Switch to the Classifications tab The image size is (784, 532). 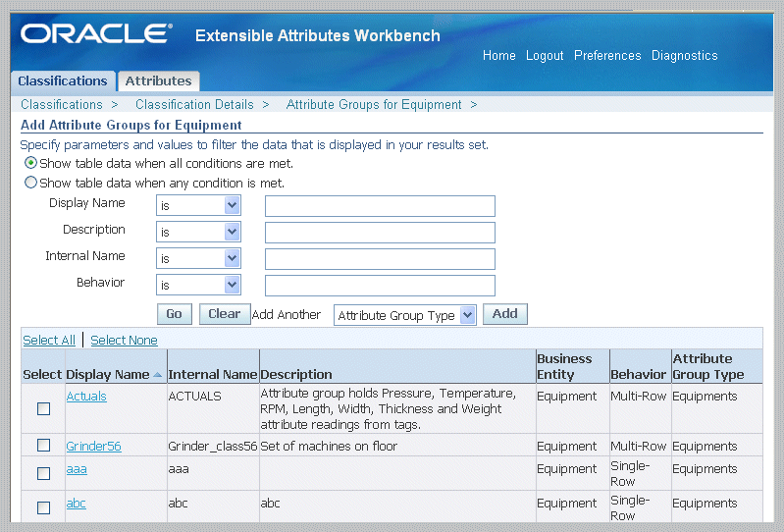(x=63, y=81)
